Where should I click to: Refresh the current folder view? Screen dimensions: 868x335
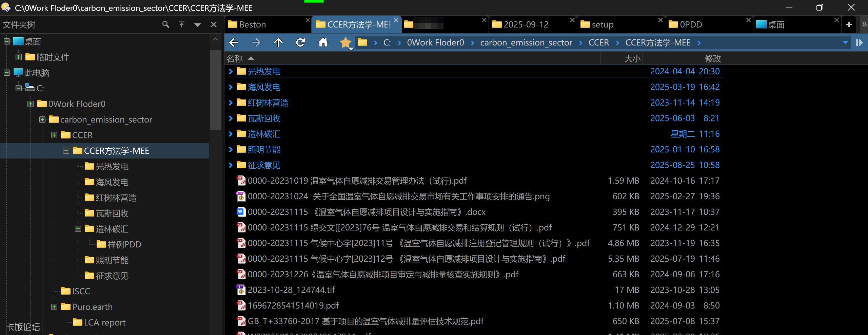tap(300, 42)
